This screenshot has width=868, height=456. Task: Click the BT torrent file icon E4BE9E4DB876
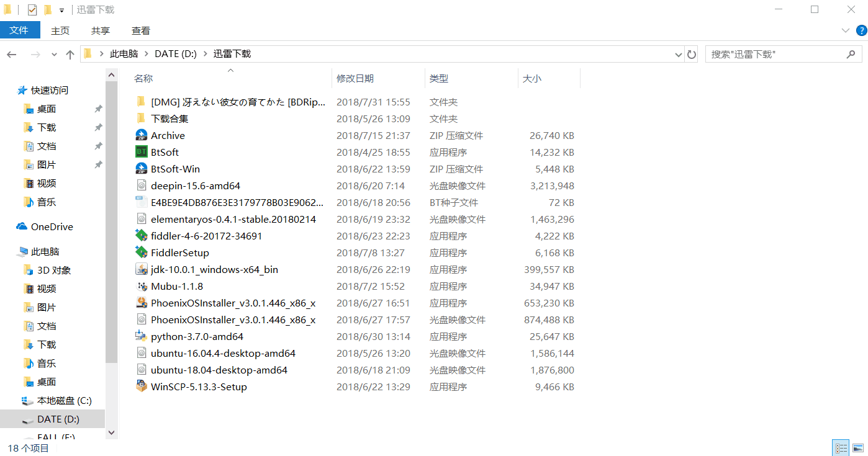pos(141,202)
